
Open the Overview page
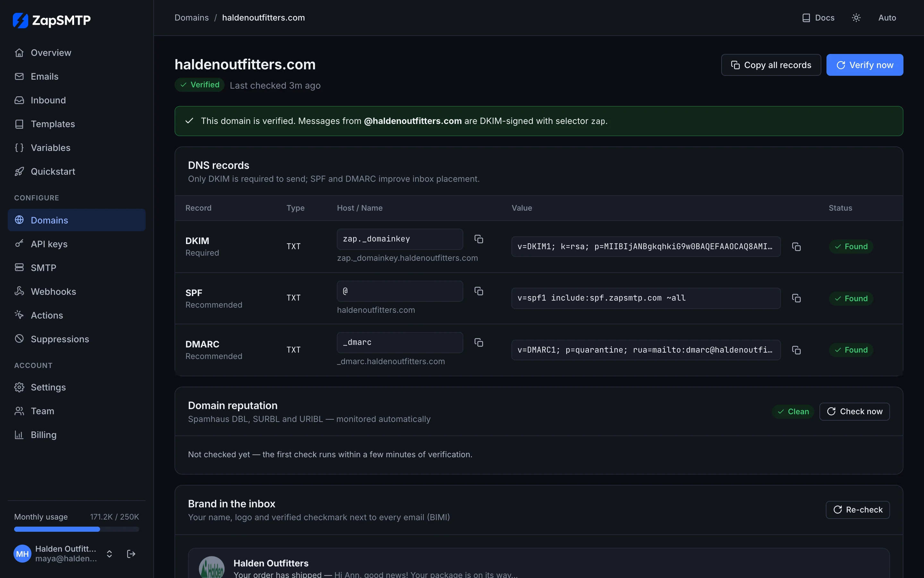tap(76, 53)
